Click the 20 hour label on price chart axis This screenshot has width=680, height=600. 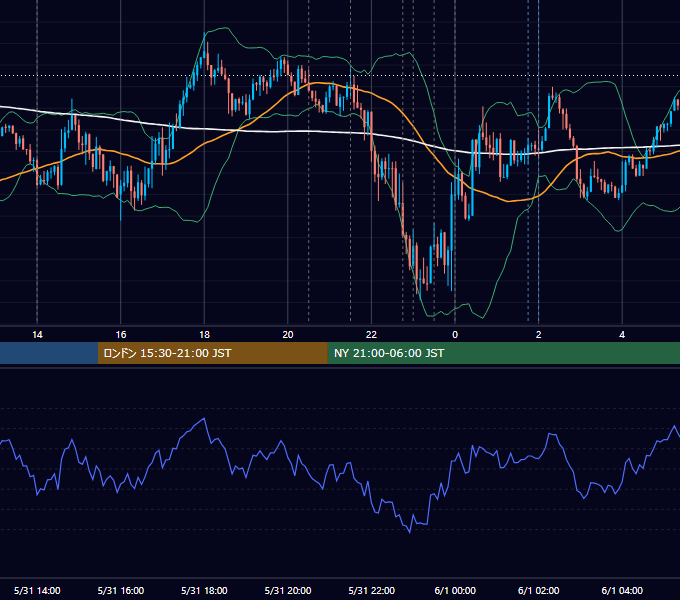click(288, 335)
